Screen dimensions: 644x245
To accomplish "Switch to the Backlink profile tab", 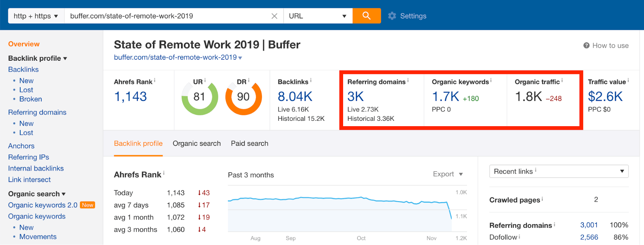I will pos(138,143).
